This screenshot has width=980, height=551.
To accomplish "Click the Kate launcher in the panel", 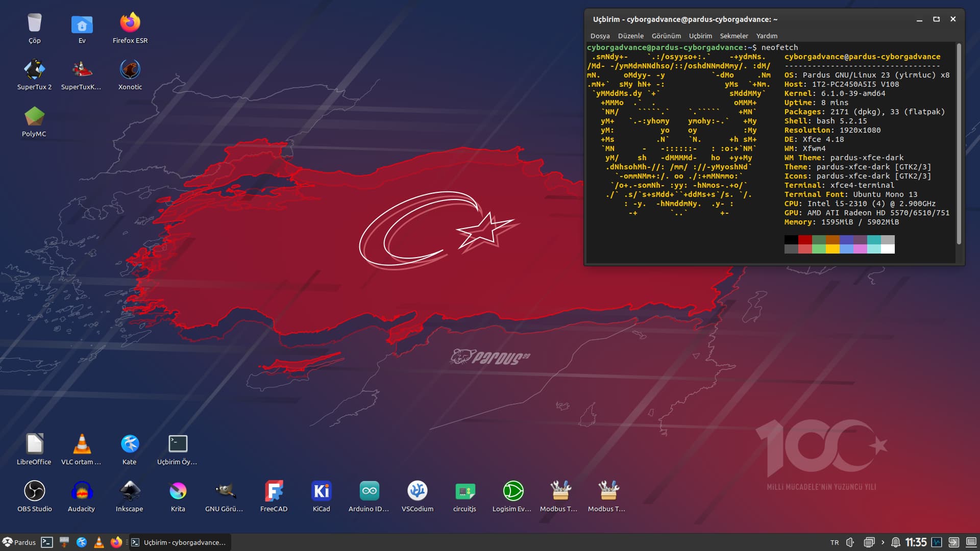I will [82, 542].
